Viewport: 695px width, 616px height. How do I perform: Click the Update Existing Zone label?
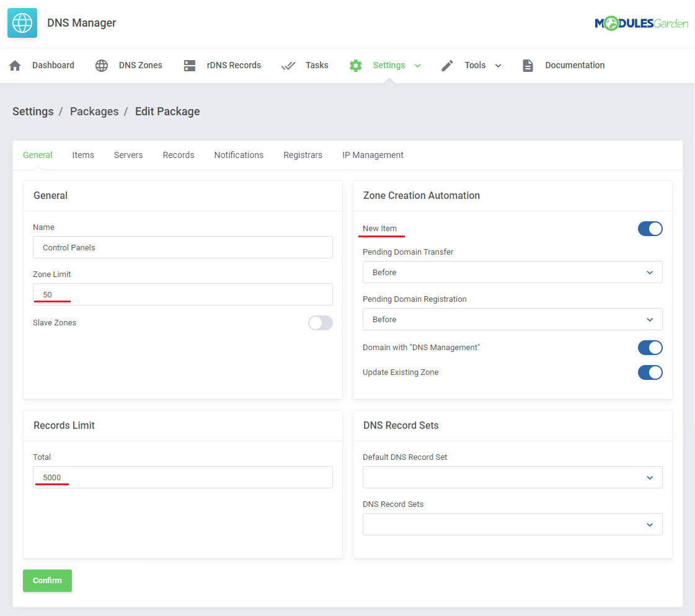[x=401, y=372]
